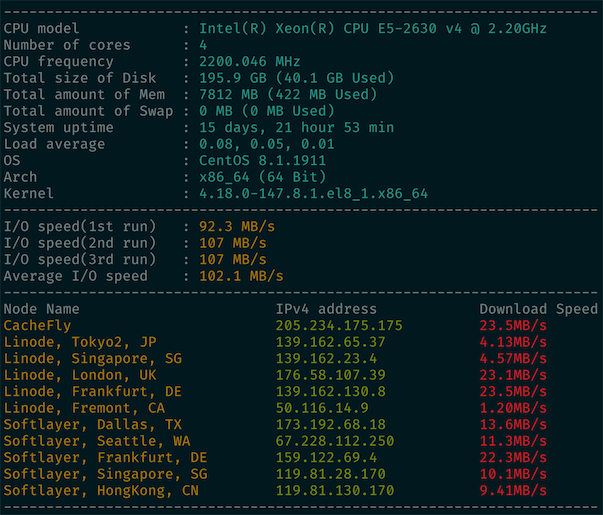Click the Softlayer, Dallas, TX entry
Viewport: 603px width, 515px height.
tap(93, 425)
